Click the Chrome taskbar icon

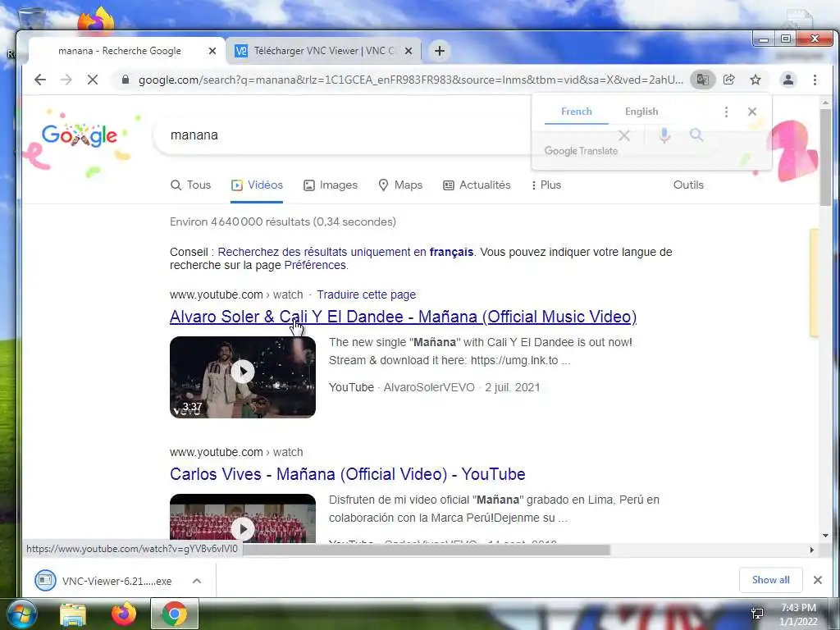[x=174, y=614]
